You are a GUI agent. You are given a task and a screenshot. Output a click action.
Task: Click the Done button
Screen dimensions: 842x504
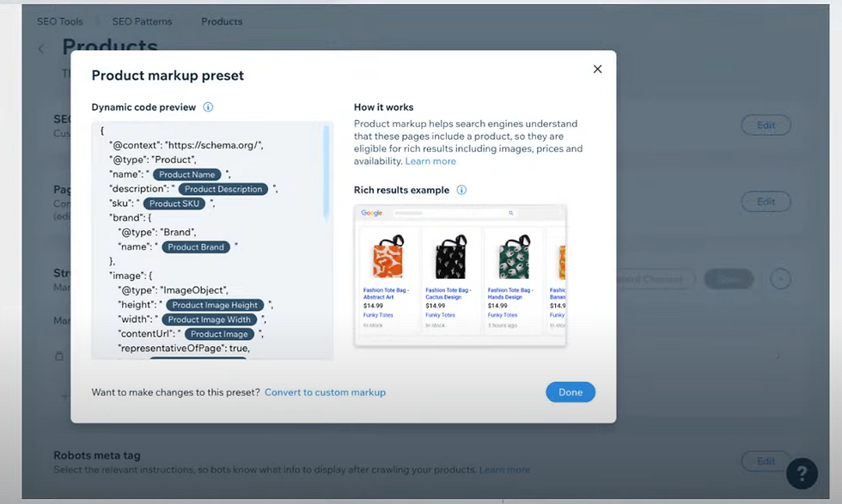click(570, 392)
